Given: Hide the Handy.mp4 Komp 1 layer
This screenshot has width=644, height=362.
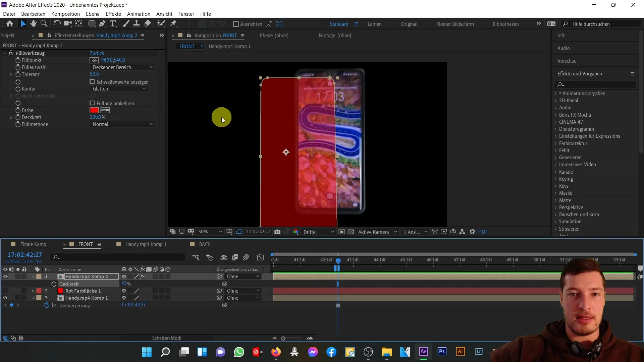Looking at the screenshot, I should coord(5,298).
